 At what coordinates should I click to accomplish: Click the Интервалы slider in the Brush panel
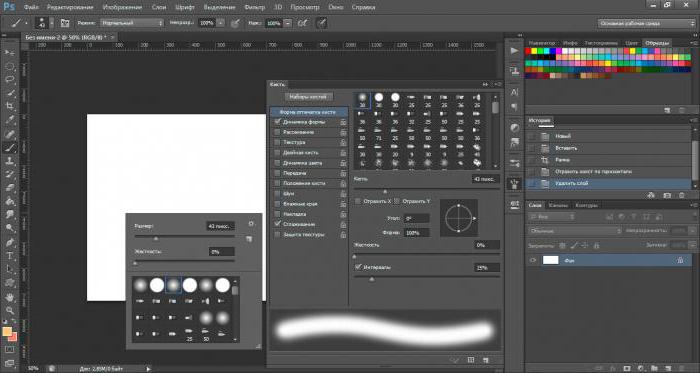pyautogui.click(x=427, y=278)
